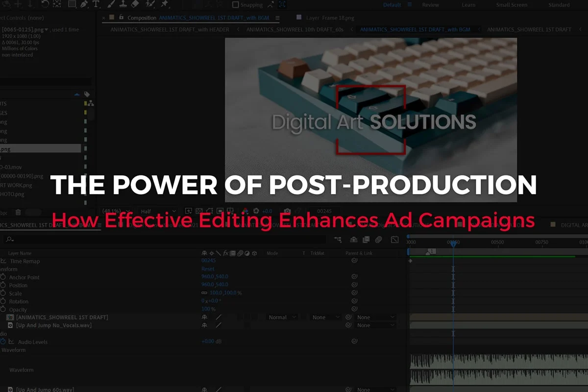
Task: Click the Time Remap graph icon
Action: click(3, 261)
